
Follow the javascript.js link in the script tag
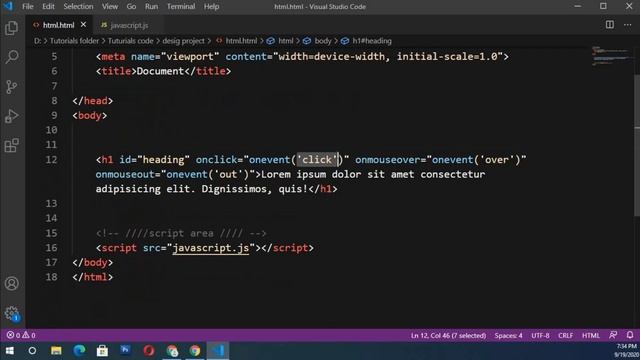pyautogui.click(x=211, y=248)
